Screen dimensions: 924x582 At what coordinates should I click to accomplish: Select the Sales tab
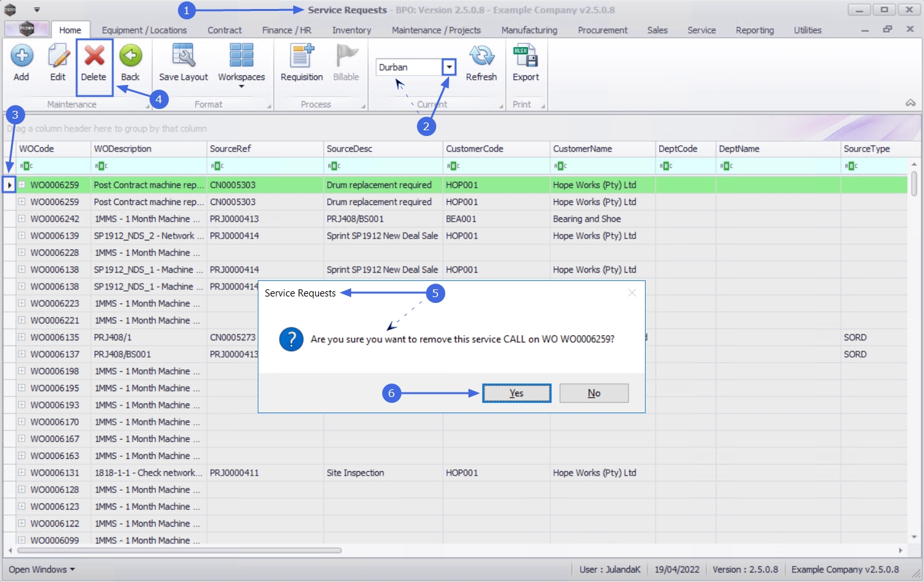point(657,30)
